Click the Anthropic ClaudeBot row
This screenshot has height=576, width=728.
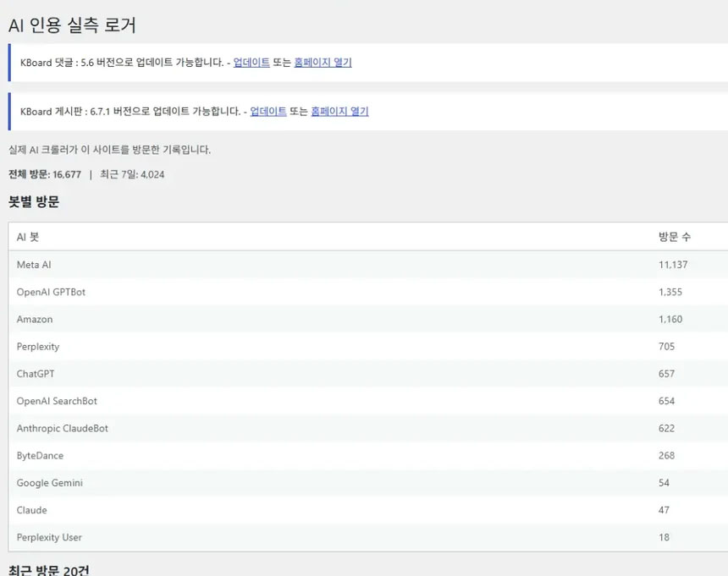point(368,429)
